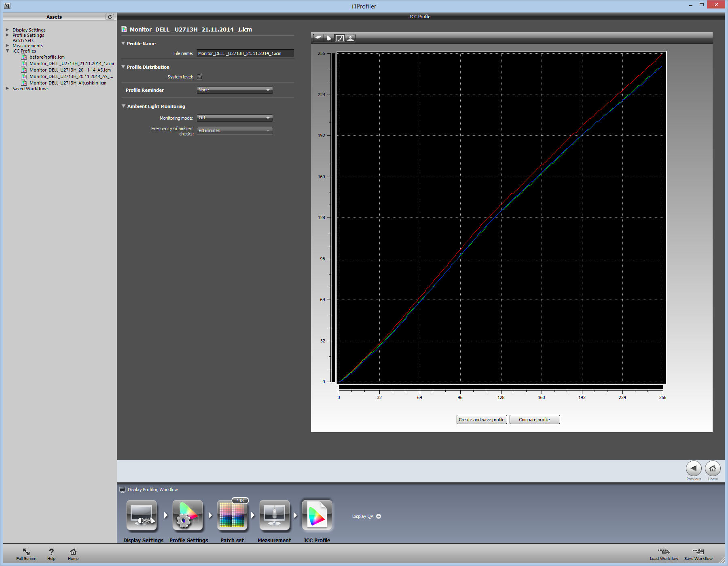Open the portrait image preview view
The height and width of the screenshot is (566, 728).
pyautogui.click(x=351, y=38)
